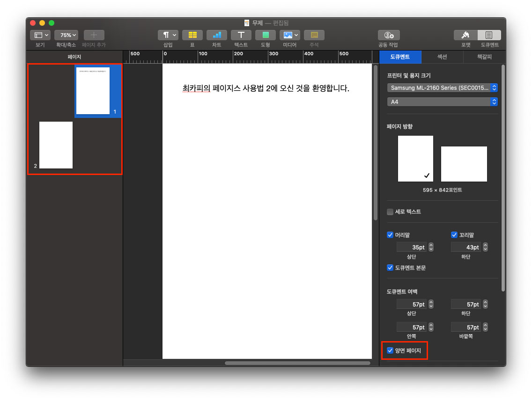Viewport: 532px width, 401px height.
Task: Open the 미디어 (Media) picker
Action: 290,35
